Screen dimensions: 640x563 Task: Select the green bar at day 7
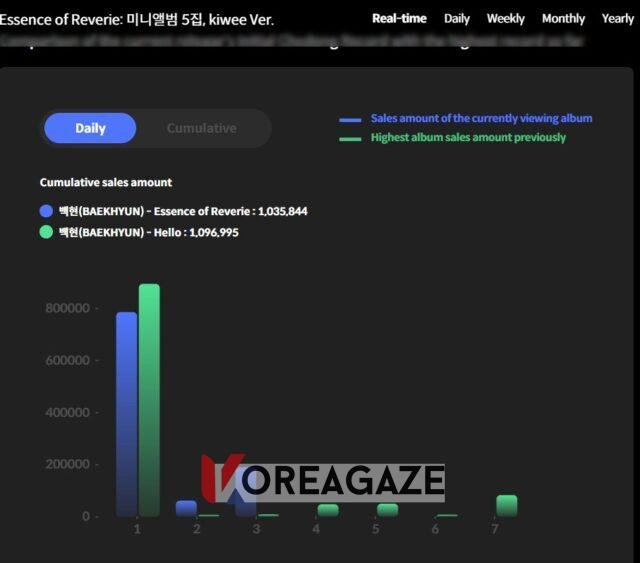(x=507, y=505)
